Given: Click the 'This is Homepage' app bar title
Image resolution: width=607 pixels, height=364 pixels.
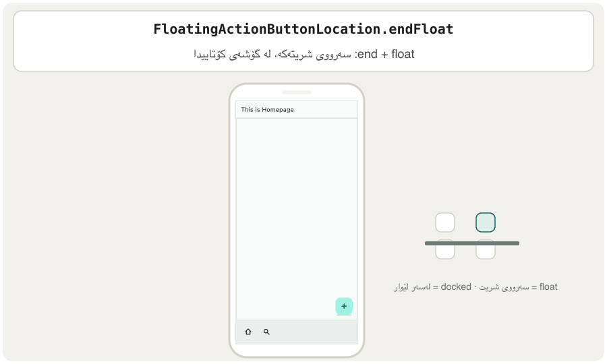Looking at the screenshot, I should coord(267,109).
